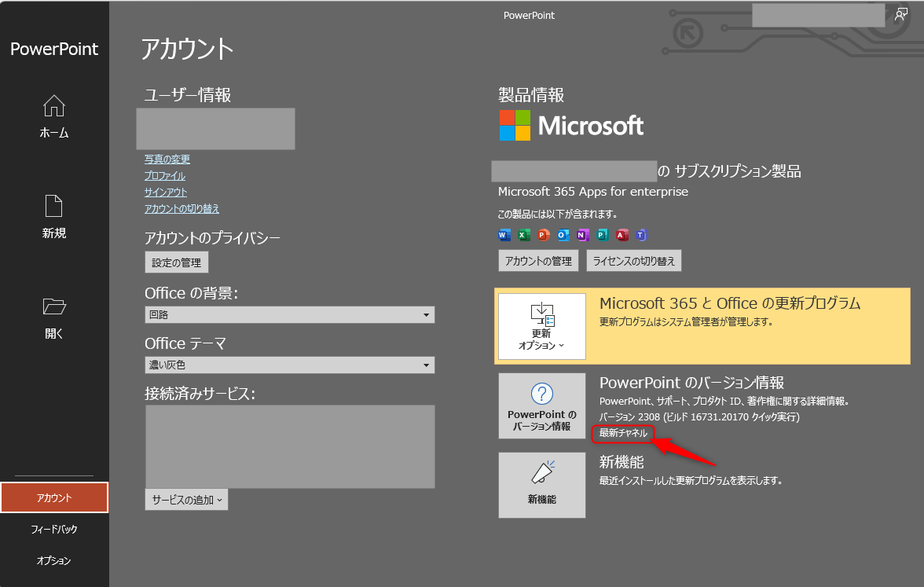Click the feedback person icon at top right
This screenshot has height=587, width=924.
tap(901, 15)
